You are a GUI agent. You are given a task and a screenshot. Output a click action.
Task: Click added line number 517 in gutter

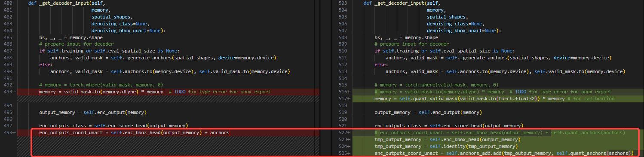click(x=343, y=99)
